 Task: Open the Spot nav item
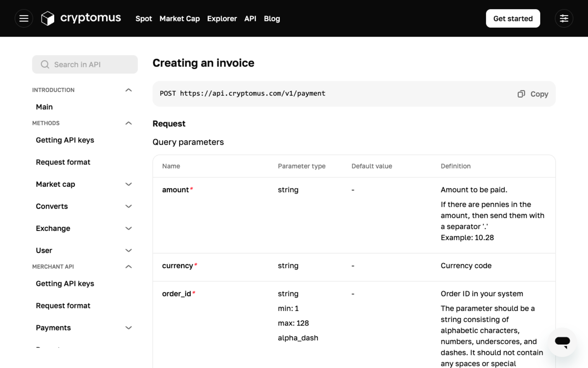pos(144,19)
